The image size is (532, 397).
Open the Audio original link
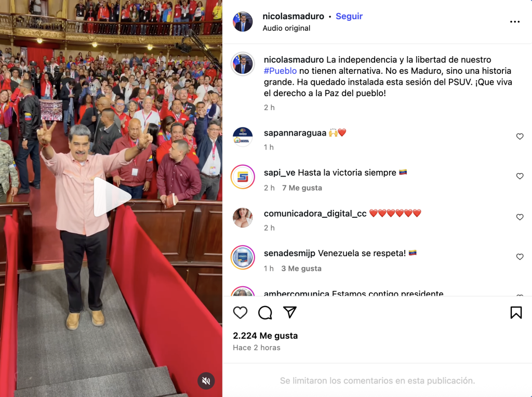click(x=286, y=28)
